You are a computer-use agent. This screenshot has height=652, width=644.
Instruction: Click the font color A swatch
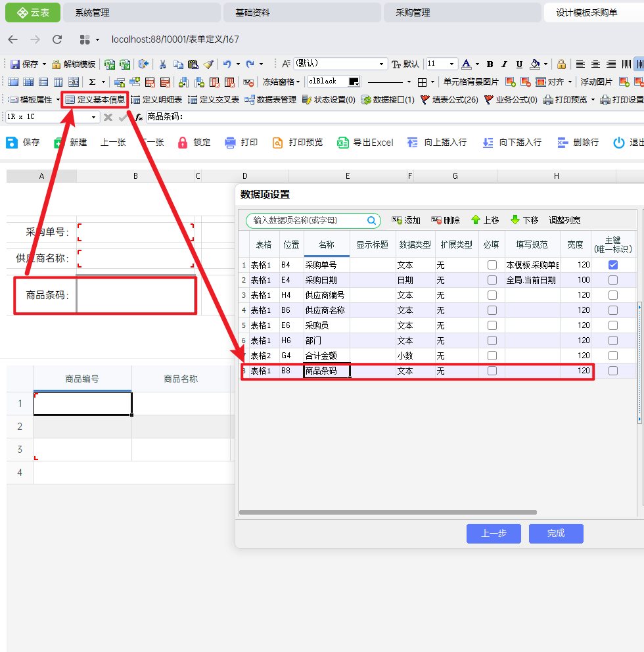(467, 64)
